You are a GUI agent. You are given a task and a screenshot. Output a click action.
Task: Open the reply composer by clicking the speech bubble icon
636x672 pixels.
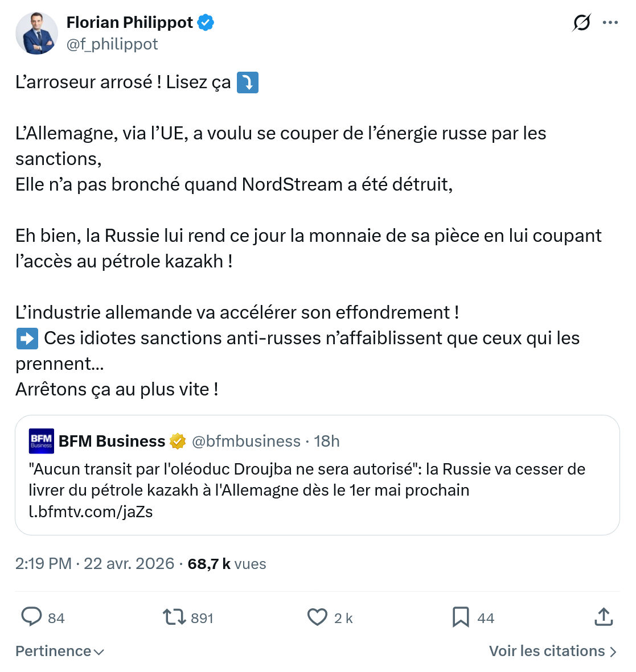coord(32,617)
